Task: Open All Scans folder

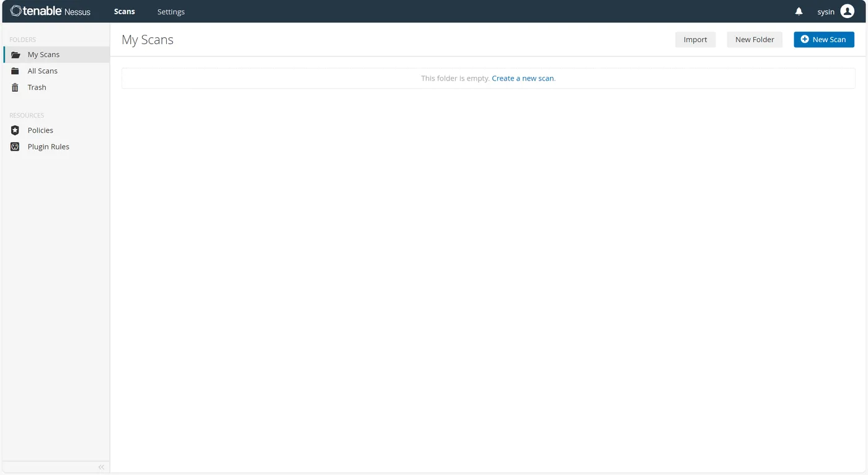Action: (x=56, y=71)
